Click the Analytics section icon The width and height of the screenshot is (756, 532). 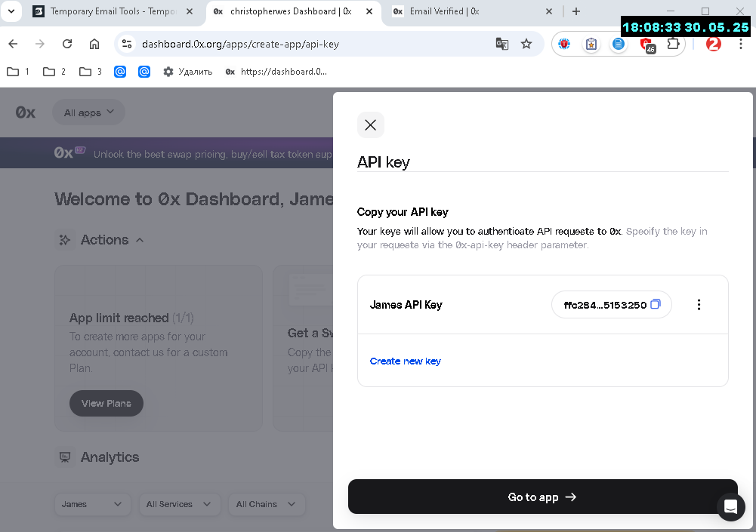tap(65, 457)
